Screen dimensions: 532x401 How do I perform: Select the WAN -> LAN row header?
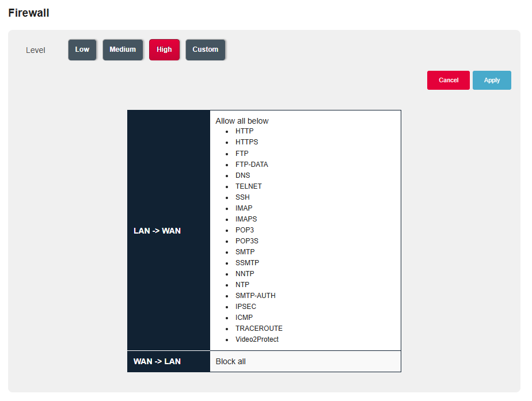pos(157,361)
